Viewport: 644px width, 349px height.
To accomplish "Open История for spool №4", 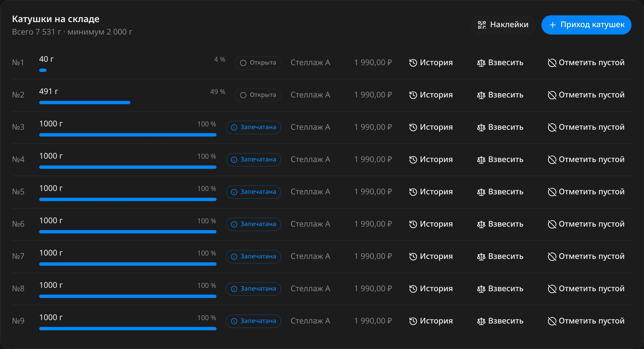I will (431, 159).
